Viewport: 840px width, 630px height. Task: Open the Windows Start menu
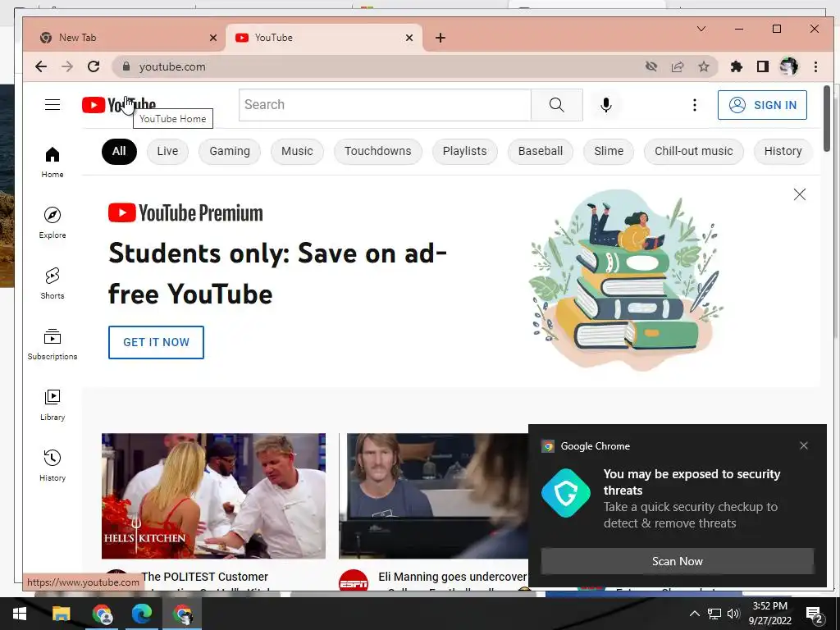tap(20, 614)
